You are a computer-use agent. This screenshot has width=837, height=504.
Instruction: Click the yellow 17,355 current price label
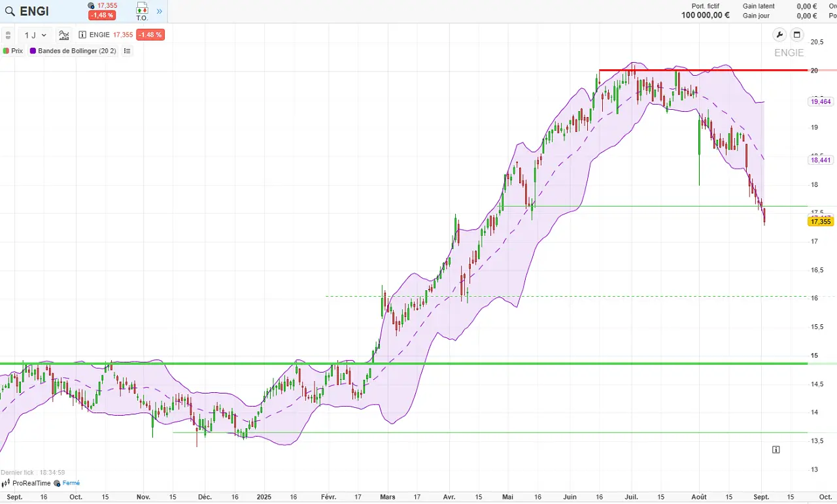coord(821,222)
